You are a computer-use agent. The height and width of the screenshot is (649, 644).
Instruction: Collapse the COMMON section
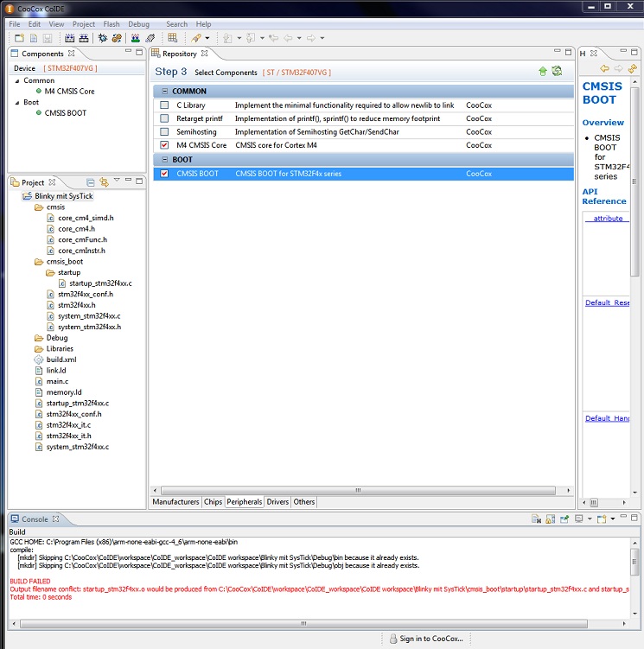click(165, 91)
